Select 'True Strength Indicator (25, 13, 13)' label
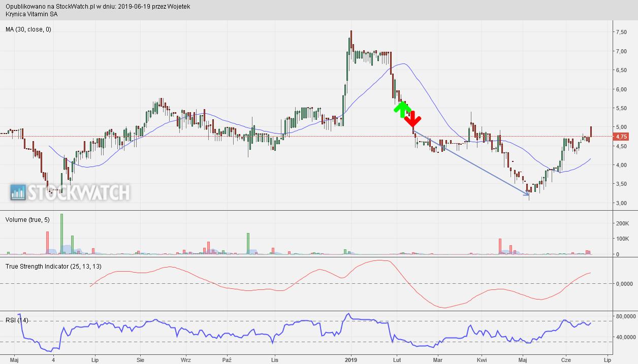 [x=53, y=266]
